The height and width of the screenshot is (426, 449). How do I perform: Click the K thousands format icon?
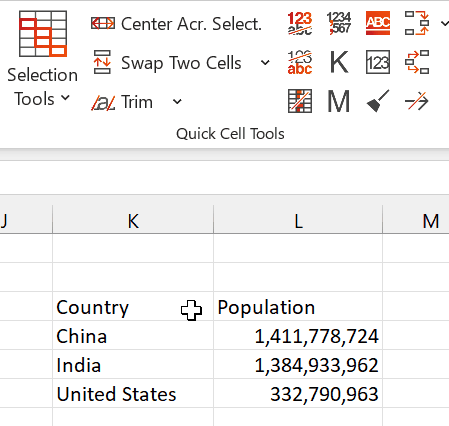pos(339,62)
